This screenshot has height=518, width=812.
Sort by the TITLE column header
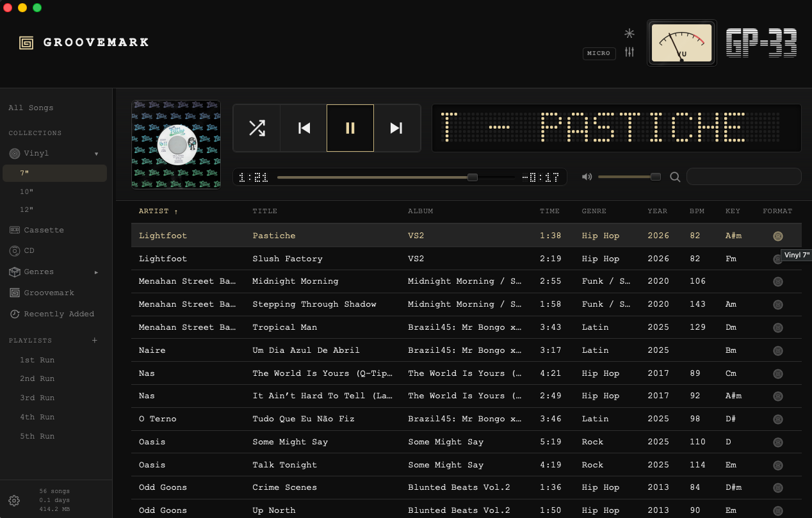coord(264,211)
